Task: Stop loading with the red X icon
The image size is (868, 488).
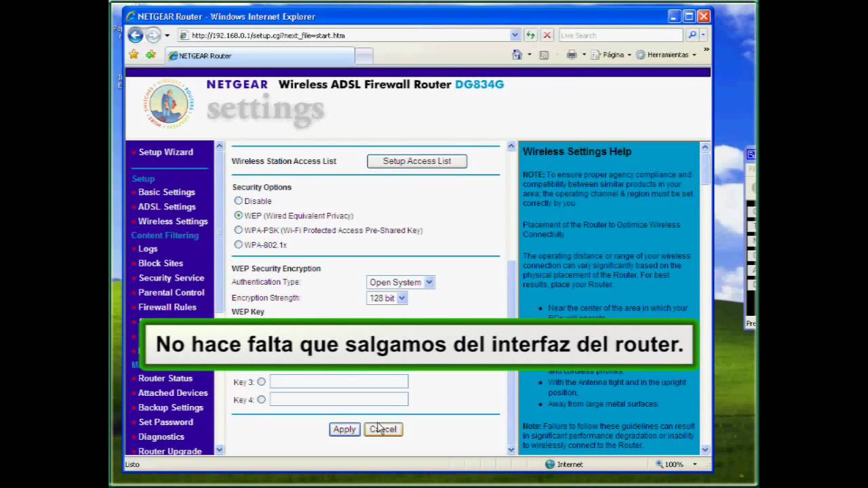Action: point(547,35)
